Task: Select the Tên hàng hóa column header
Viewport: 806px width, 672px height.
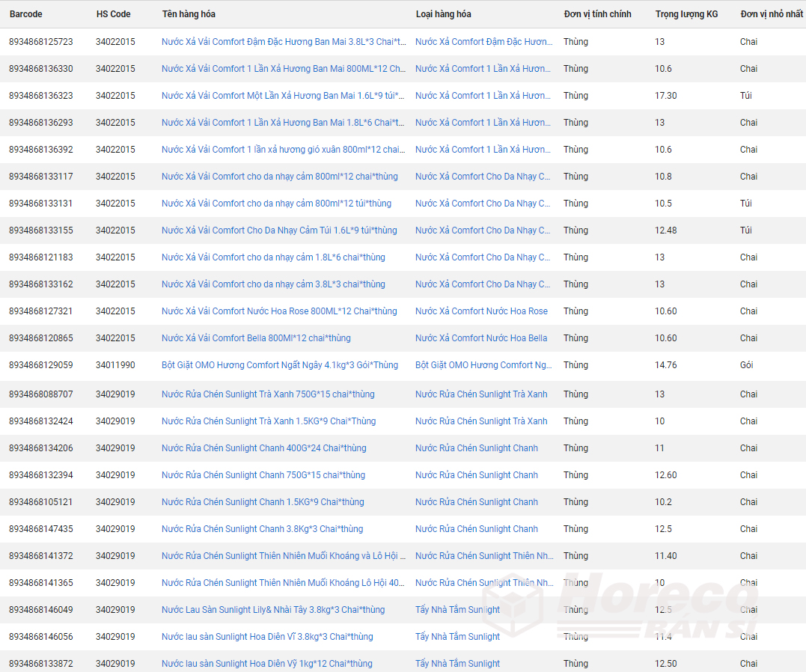Action: [189, 14]
